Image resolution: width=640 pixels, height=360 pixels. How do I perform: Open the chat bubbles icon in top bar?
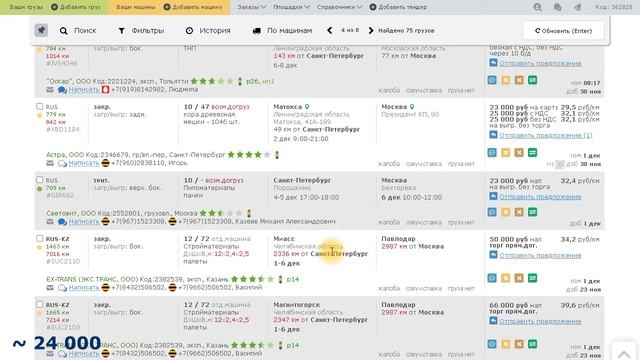(x=557, y=7)
